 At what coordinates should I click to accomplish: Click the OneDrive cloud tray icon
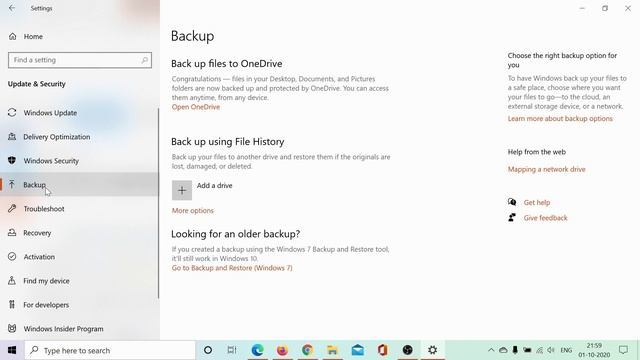[x=503, y=350]
